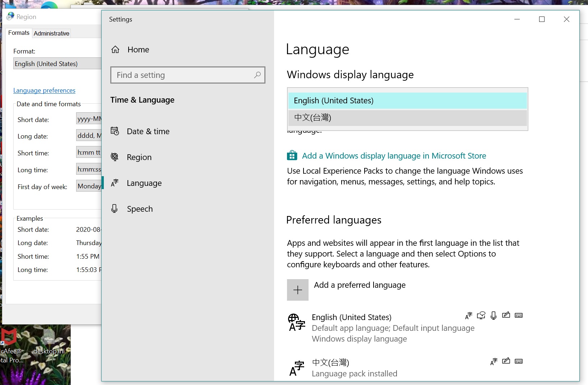Choose English (United States) display language option

pos(407,100)
